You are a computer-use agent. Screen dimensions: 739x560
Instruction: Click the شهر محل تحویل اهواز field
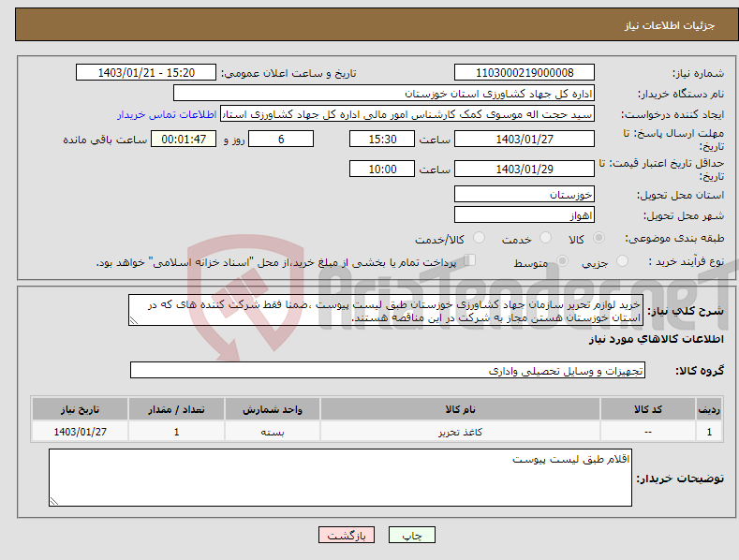525,215
